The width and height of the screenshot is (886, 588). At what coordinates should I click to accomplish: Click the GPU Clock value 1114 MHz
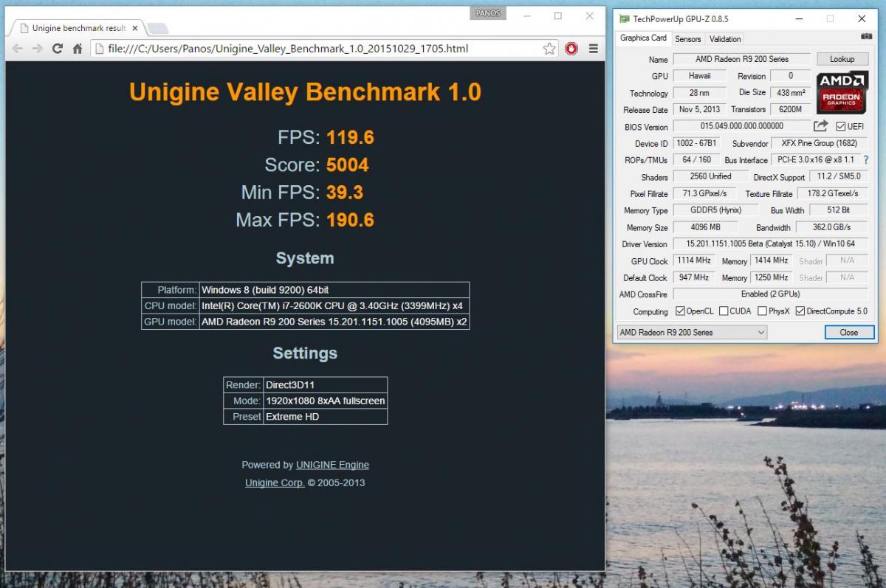pyautogui.click(x=693, y=260)
